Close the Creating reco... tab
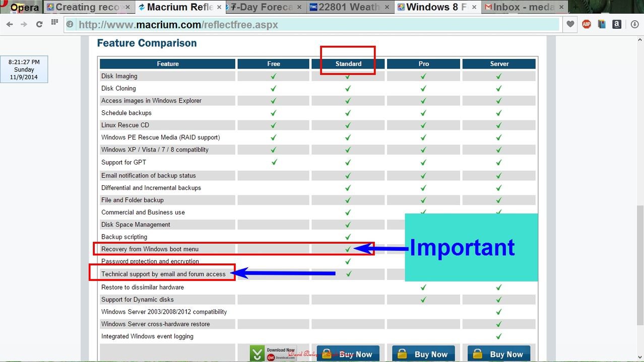 pyautogui.click(x=127, y=7)
